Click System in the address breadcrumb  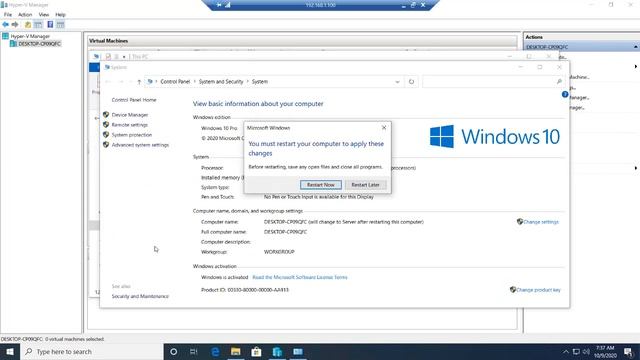pos(260,82)
